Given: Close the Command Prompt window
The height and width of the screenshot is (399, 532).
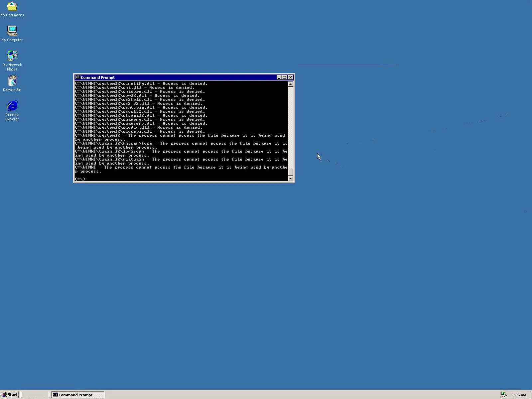Looking at the screenshot, I should (x=290, y=77).
